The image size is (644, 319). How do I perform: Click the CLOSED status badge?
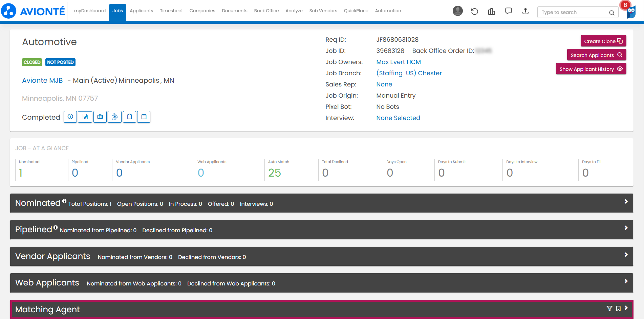[32, 62]
